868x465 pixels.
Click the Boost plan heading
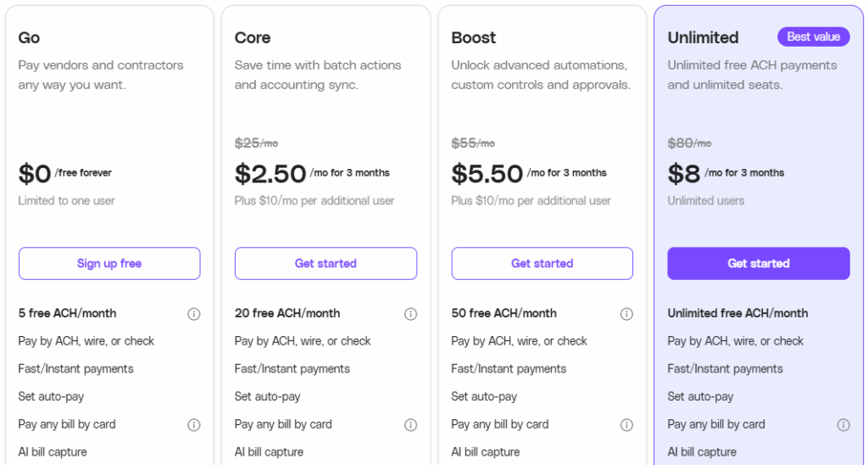[x=473, y=37]
